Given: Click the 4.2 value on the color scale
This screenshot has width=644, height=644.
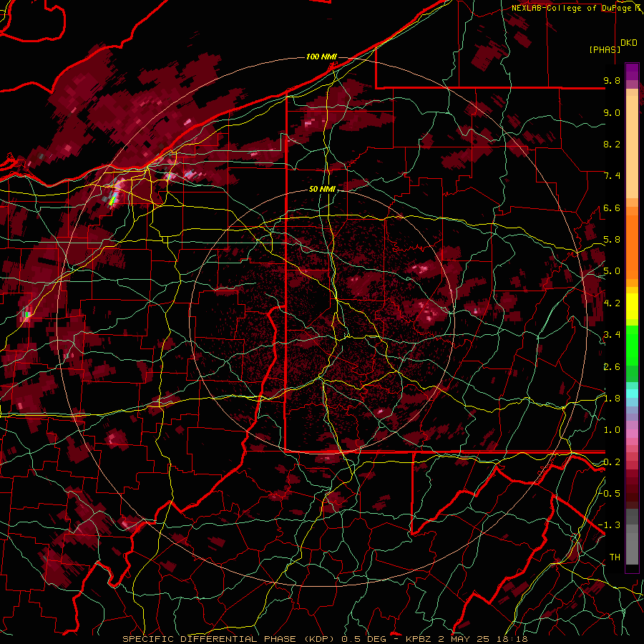Looking at the screenshot, I should pyautogui.click(x=612, y=303).
